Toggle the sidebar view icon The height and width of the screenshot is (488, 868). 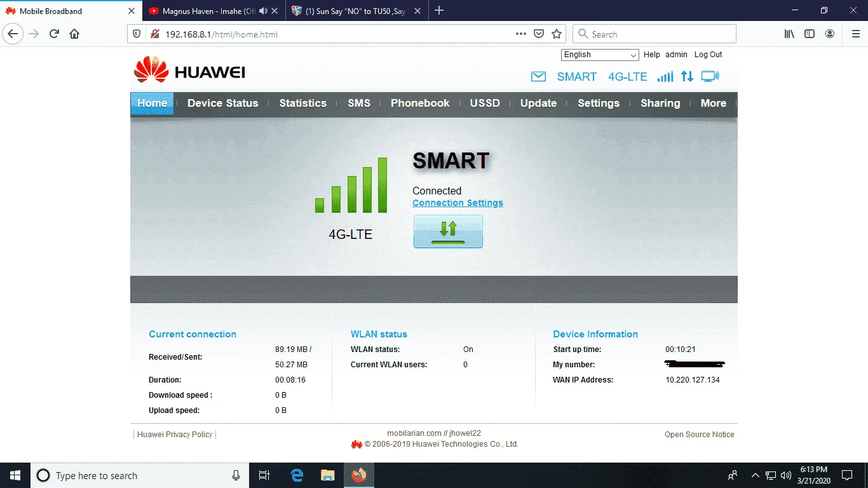click(x=810, y=34)
